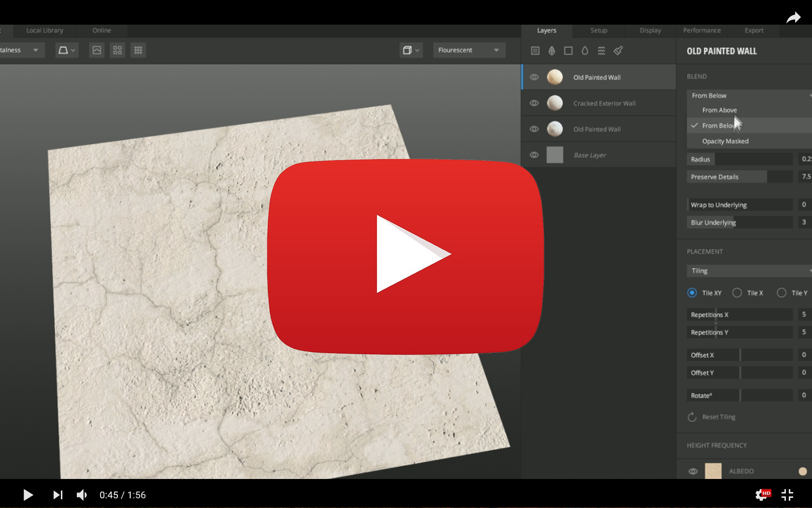Open the Display tab
The height and width of the screenshot is (508, 812).
[650, 30]
